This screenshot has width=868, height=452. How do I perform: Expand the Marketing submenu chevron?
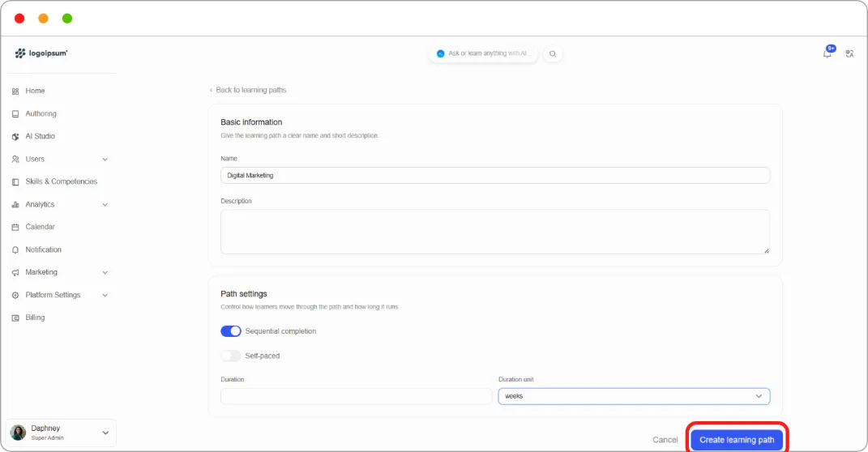pos(105,273)
